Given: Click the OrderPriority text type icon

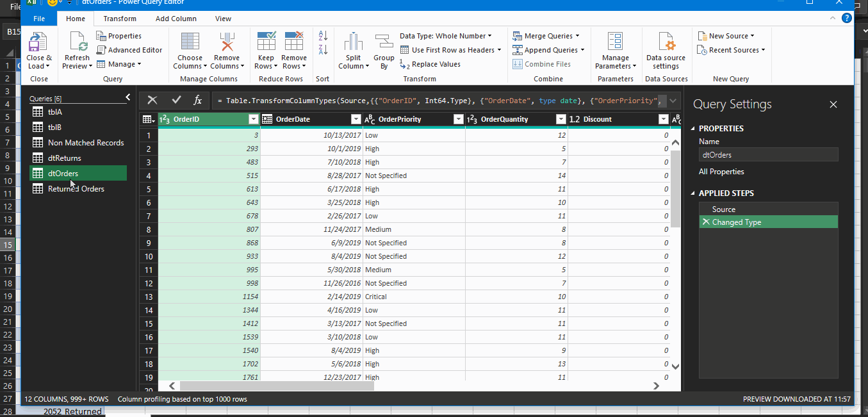Looking at the screenshot, I should coord(370,119).
